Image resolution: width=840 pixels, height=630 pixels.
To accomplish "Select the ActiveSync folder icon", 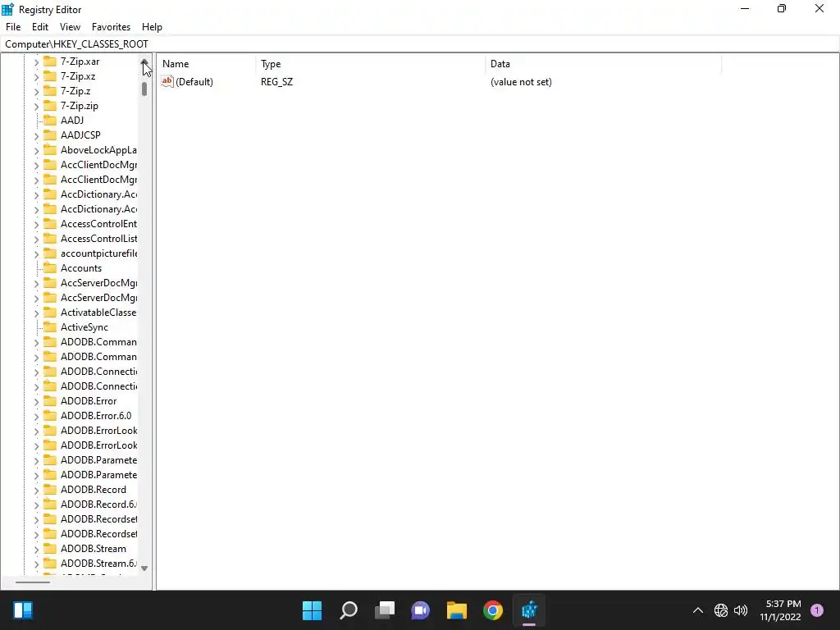I will coord(50,326).
